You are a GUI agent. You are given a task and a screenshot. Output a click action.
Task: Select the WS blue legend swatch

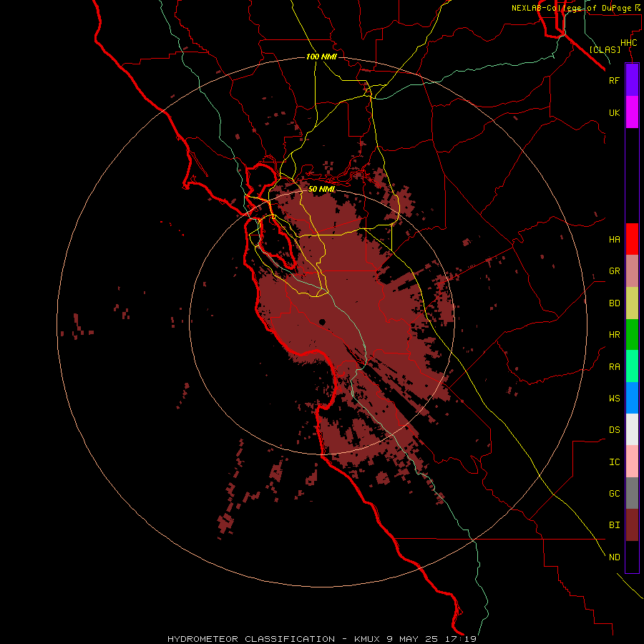pos(632,398)
